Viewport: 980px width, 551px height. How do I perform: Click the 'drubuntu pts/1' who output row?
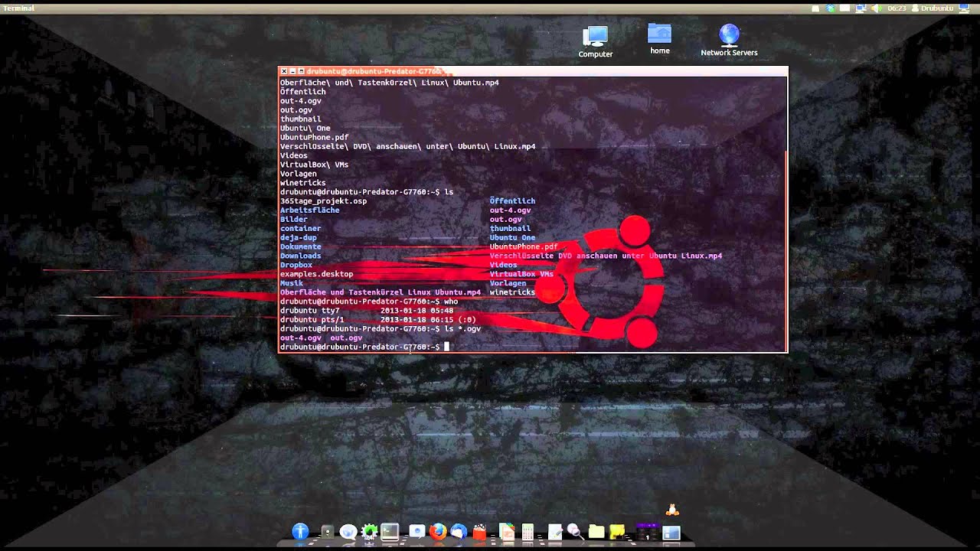click(378, 320)
